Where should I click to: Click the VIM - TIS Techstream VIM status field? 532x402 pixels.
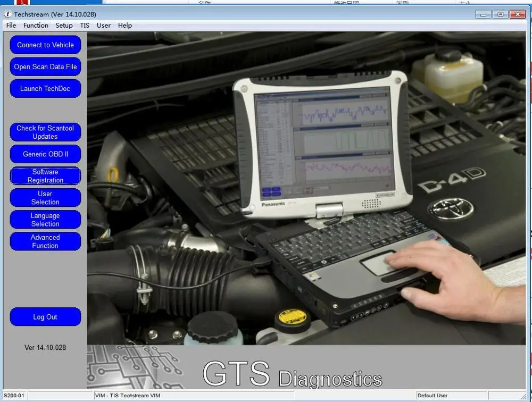tap(133, 395)
